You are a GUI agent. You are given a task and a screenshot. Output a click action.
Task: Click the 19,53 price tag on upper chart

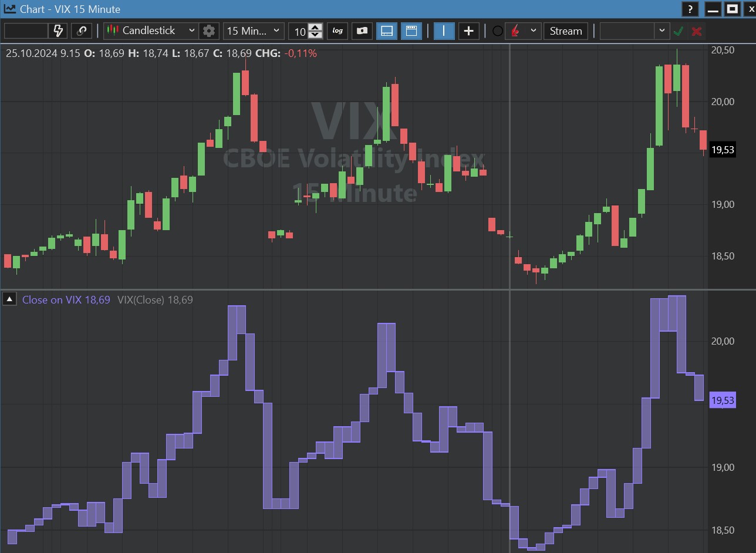[x=723, y=150]
